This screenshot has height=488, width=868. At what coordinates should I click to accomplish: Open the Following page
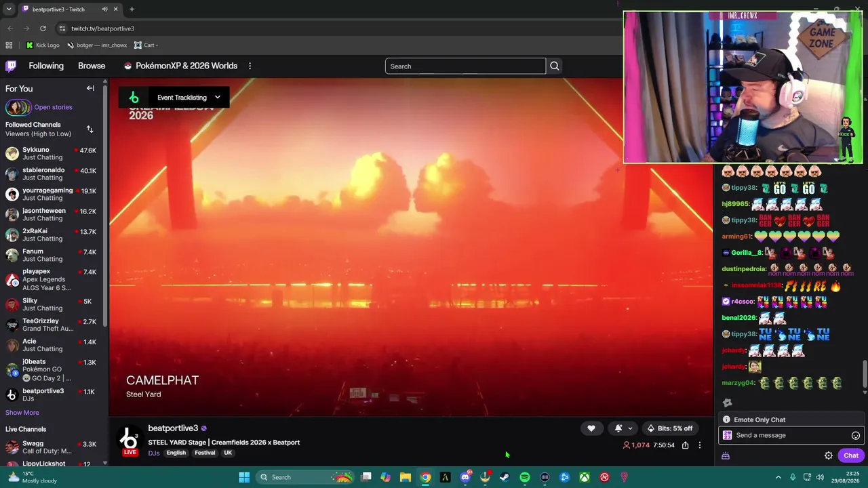46,66
